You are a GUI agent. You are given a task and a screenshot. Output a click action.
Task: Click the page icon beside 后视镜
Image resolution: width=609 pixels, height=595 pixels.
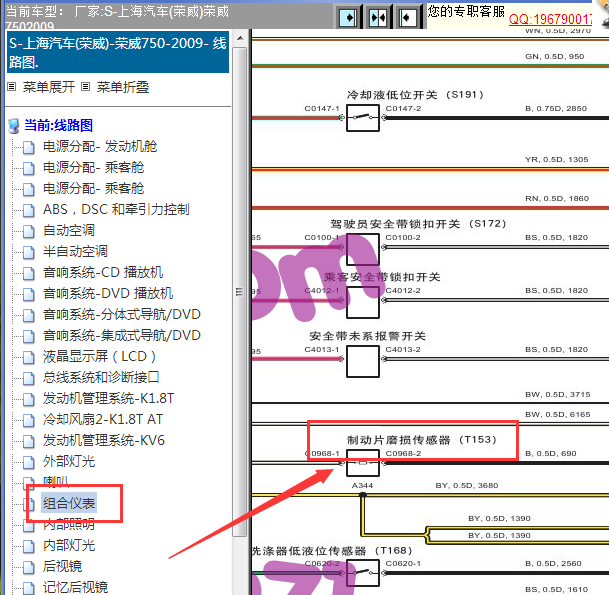click(28, 567)
